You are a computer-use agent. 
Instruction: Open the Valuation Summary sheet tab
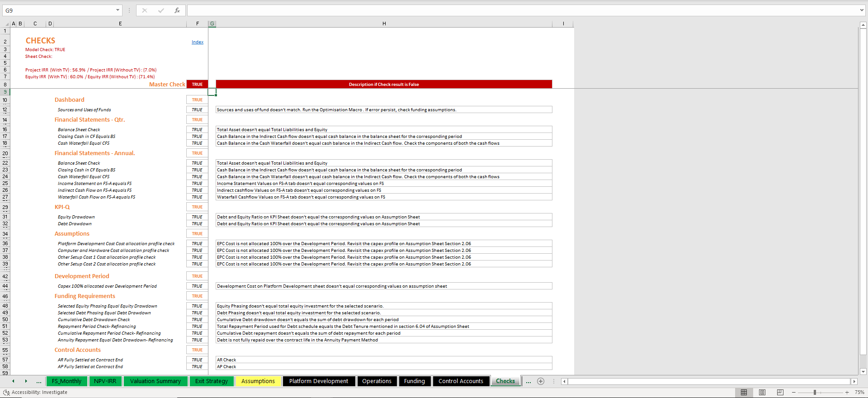pos(156,381)
